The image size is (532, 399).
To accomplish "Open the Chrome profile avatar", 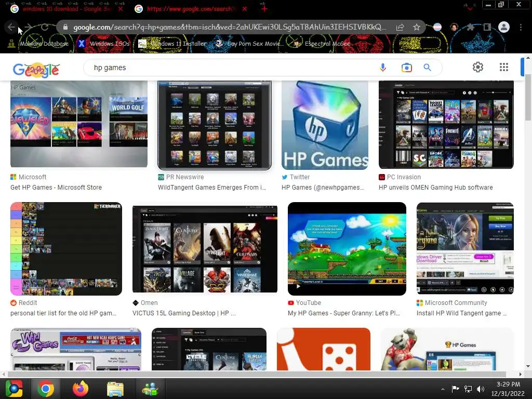I will tap(504, 27).
